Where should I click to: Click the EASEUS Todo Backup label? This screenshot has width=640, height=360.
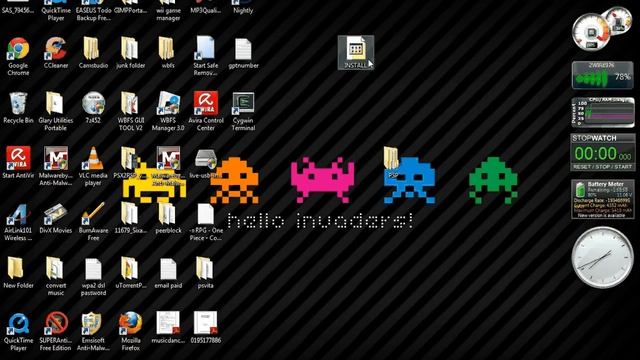tap(93, 14)
